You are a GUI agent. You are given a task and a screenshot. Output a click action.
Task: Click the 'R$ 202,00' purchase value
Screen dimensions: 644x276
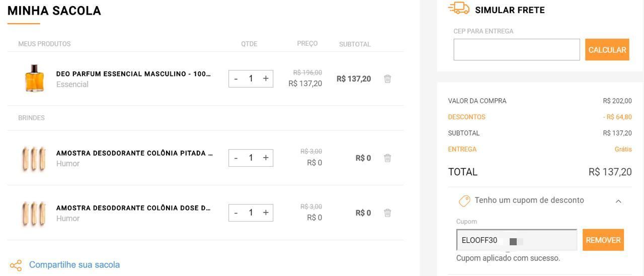[617, 101]
